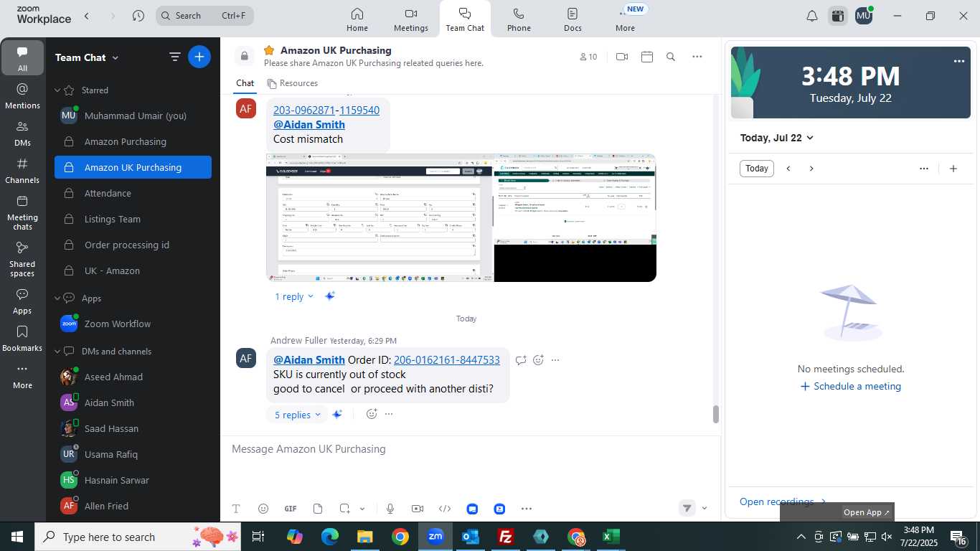Switch to the Home tab

point(357,19)
